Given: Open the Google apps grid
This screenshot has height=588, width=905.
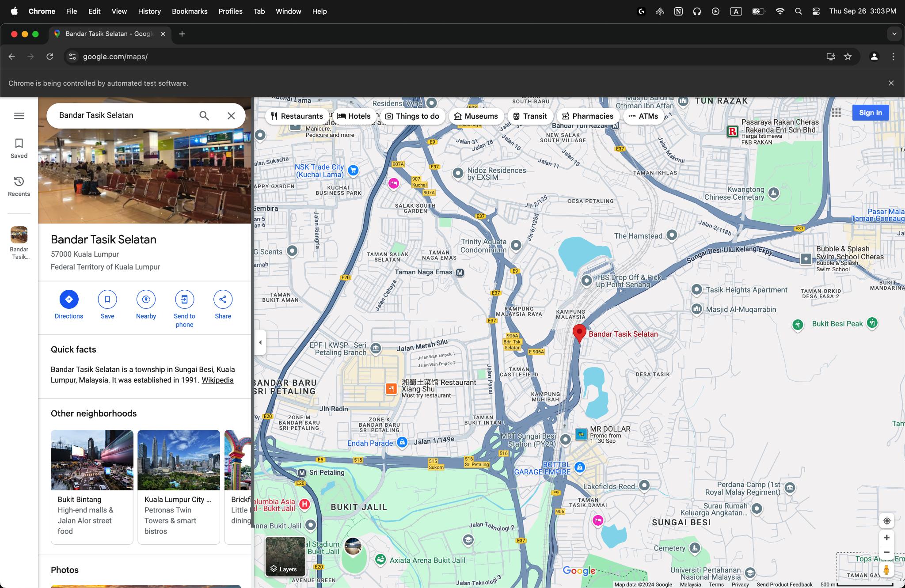Looking at the screenshot, I should (x=836, y=113).
